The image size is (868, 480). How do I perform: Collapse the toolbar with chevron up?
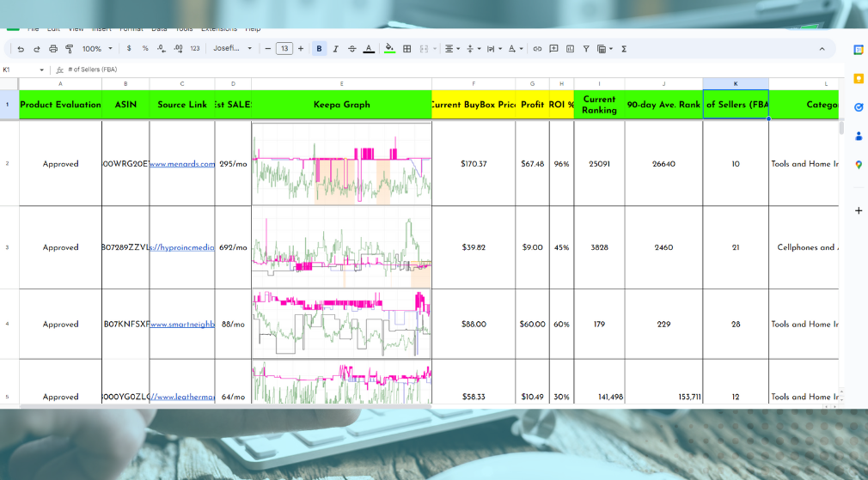tap(822, 49)
